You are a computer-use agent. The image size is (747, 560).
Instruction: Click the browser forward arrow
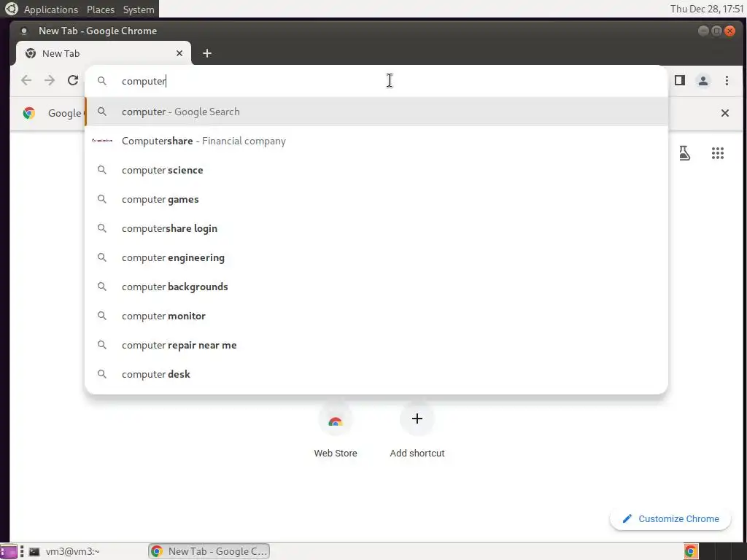pyautogui.click(x=50, y=80)
